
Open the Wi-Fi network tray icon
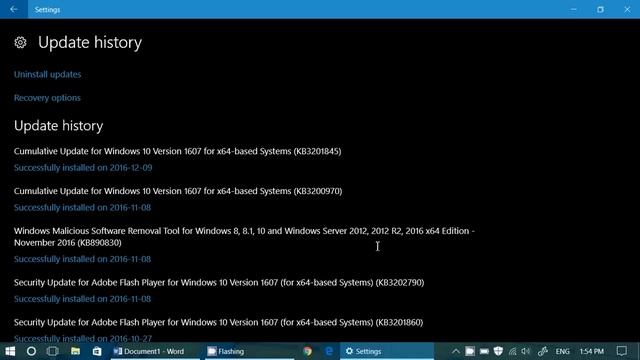pyautogui.click(x=512, y=351)
